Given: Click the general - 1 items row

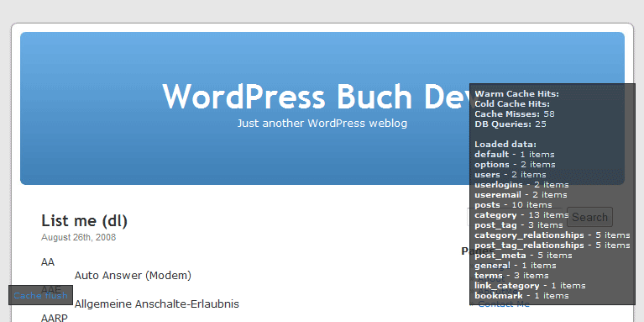Looking at the screenshot, I should pos(516,265).
